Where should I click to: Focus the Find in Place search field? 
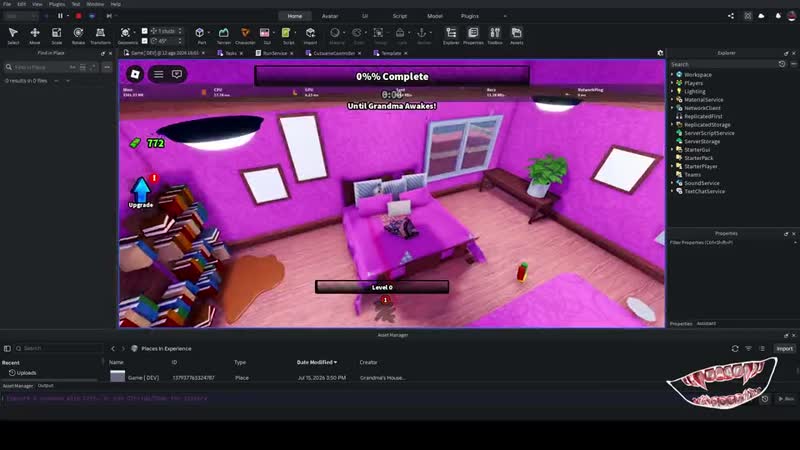pyautogui.click(x=41, y=67)
